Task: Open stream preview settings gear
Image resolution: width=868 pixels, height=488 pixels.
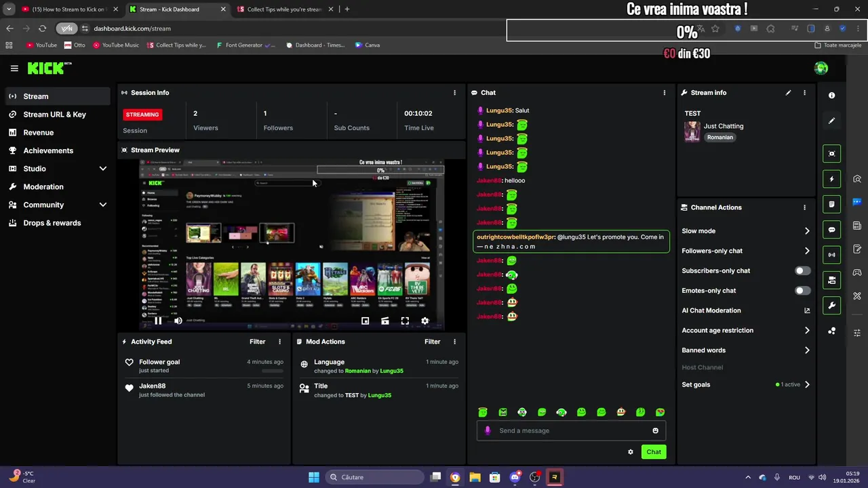Action: coord(425,321)
